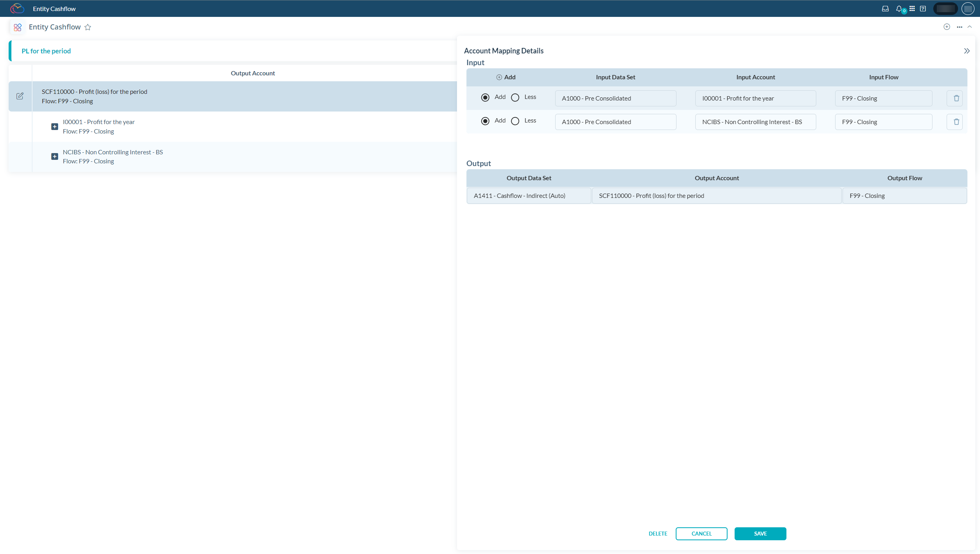The height and width of the screenshot is (554, 980).
Task: Click the edit pencil icon on SCF110000 row
Action: [20, 96]
